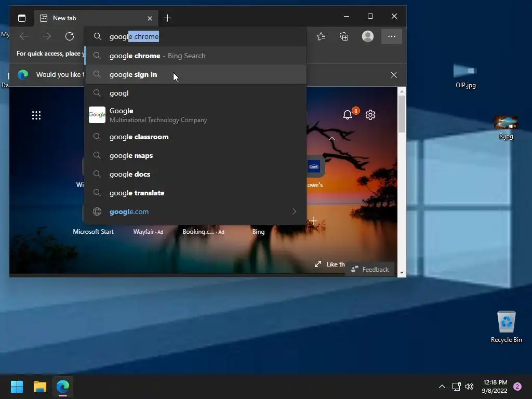Image resolution: width=532 pixels, height=399 pixels.
Task: Choose 'google chrome - Bing Search' suggestion
Action: [195, 56]
